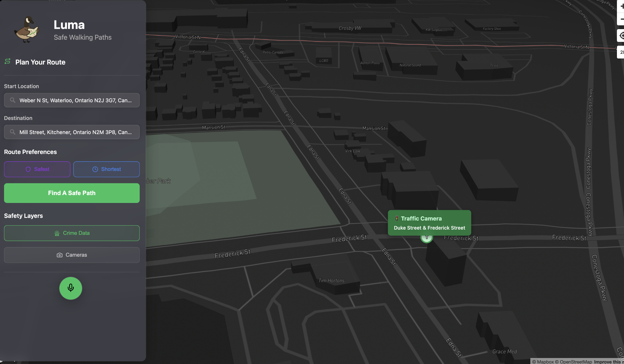
Task: Click the Destination input field
Action: click(x=75, y=132)
